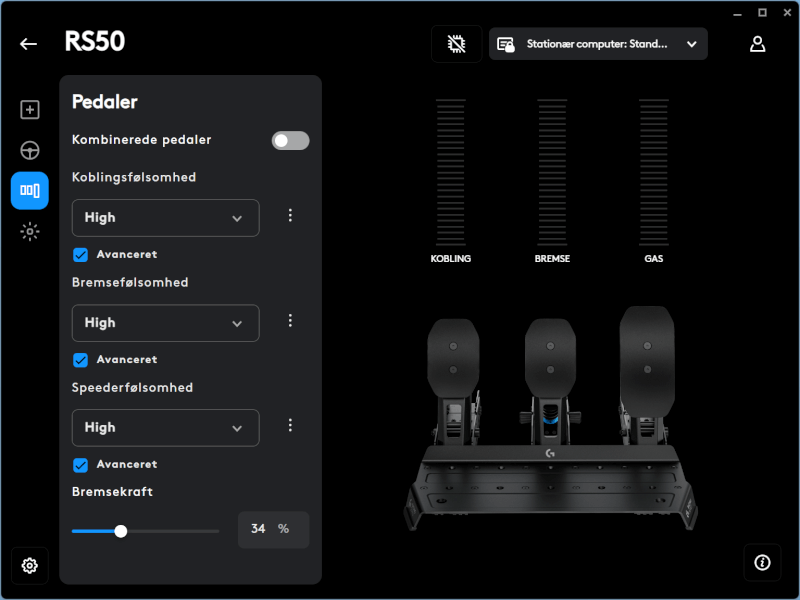
Task: Uncheck Avanceret under Koblingsfølsomhed
Action: pyautogui.click(x=81, y=255)
